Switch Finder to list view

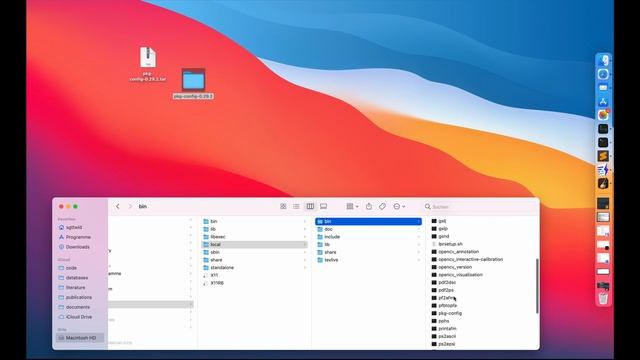tap(296, 207)
